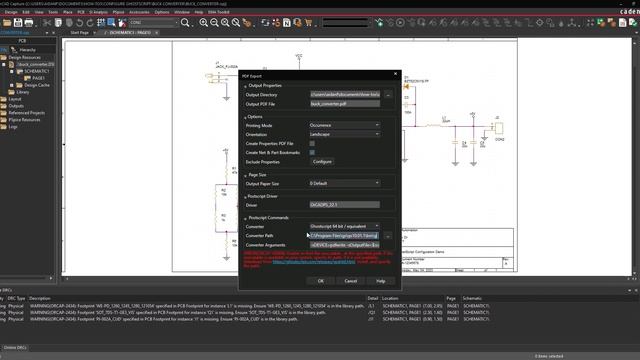Image resolution: width=640 pixels, height=360 pixels.
Task: Select PAGE1 in the project tree
Action: coord(38,78)
